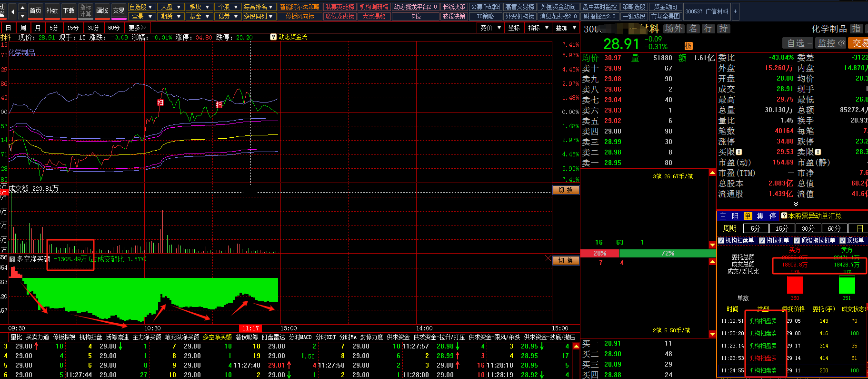Switch to the 300537 广信材料 tab
Image resolution: width=868 pixels, height=379 pixels.
coord(707,11)
